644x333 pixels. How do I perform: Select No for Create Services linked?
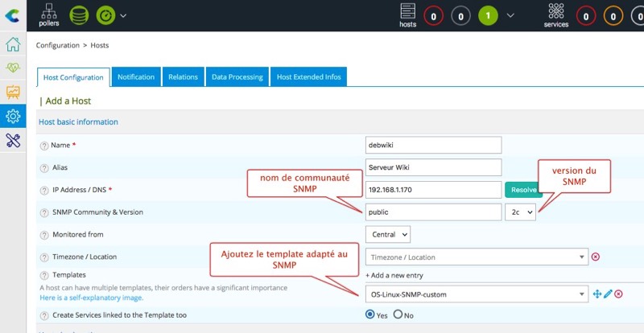tap(398, 314)
